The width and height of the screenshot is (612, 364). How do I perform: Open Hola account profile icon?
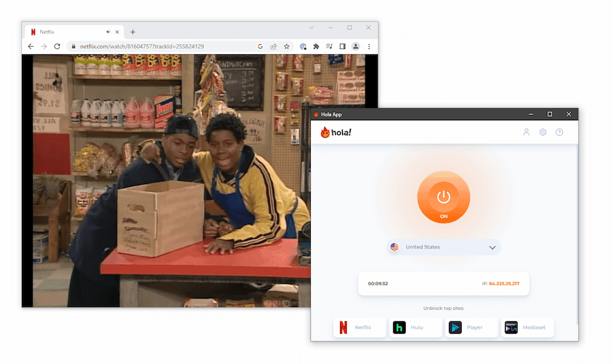tap(526, 132)
